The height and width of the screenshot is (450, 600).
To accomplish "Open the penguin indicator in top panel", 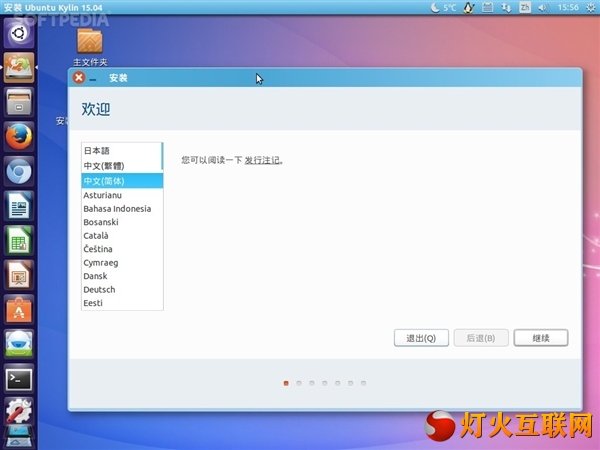I will 469,7.
